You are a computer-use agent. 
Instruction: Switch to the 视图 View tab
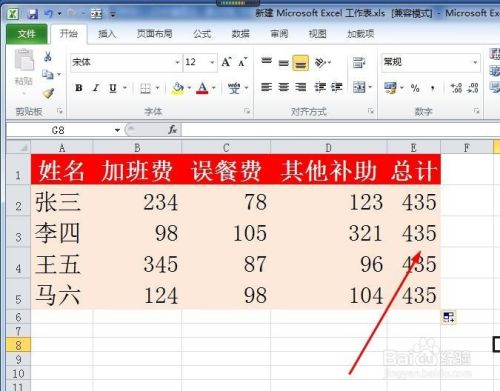[317, 34]
